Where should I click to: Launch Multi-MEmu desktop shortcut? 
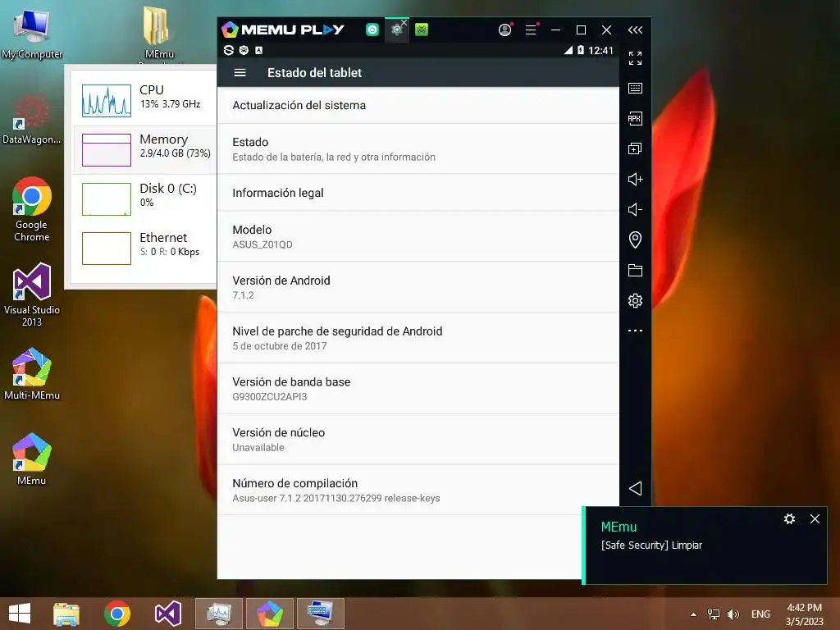(x=32, y=373)
